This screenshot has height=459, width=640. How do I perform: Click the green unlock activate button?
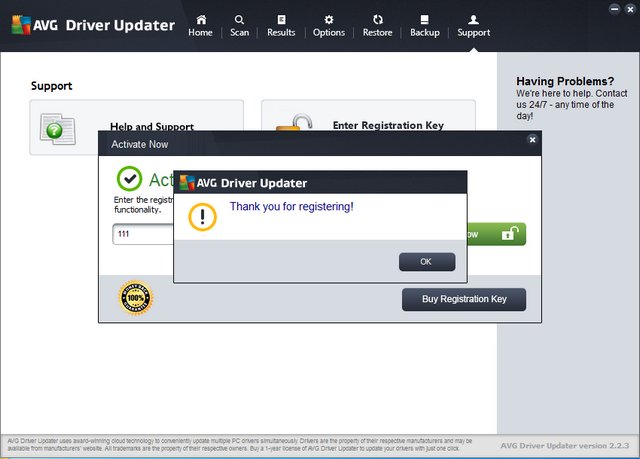coord(496,234)
